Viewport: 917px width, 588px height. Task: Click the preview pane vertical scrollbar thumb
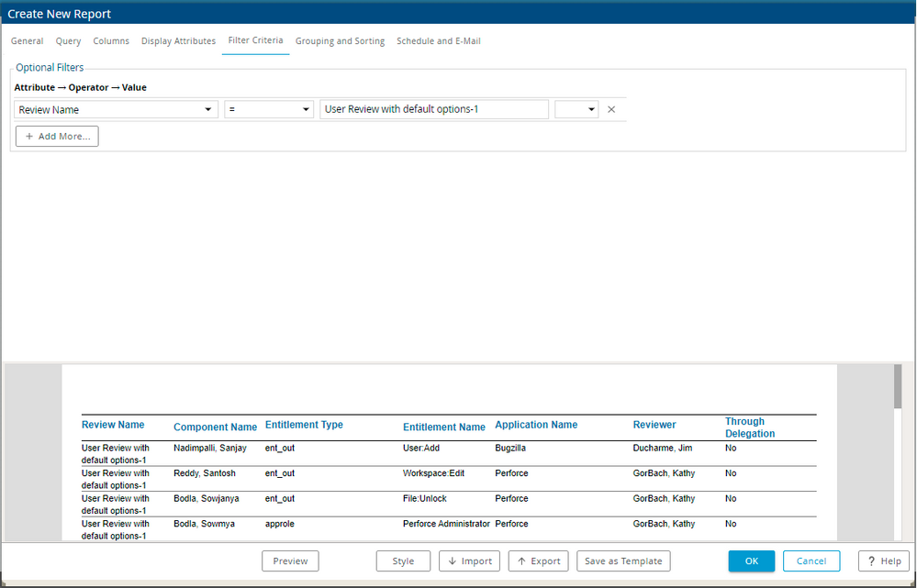click(x=898, y=386)
